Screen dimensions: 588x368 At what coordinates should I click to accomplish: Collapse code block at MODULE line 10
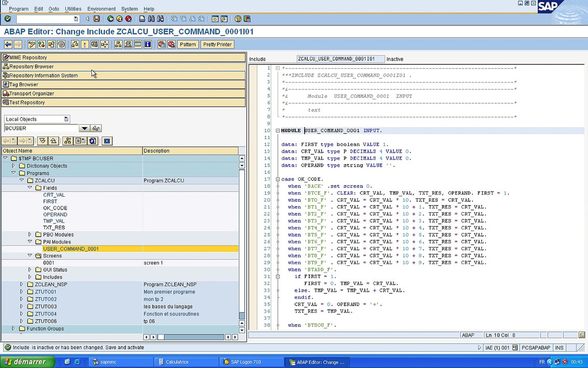(x=278, y=131)
